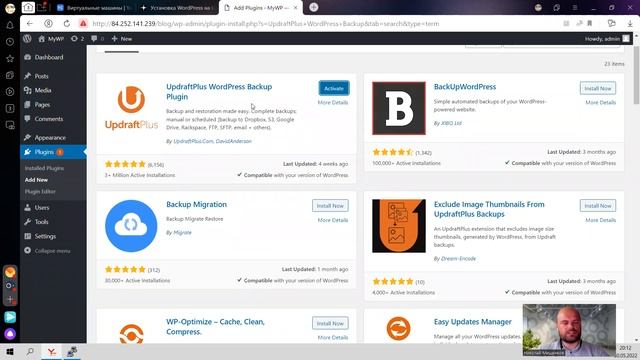Open Windows Start menu

coord(10,351)
